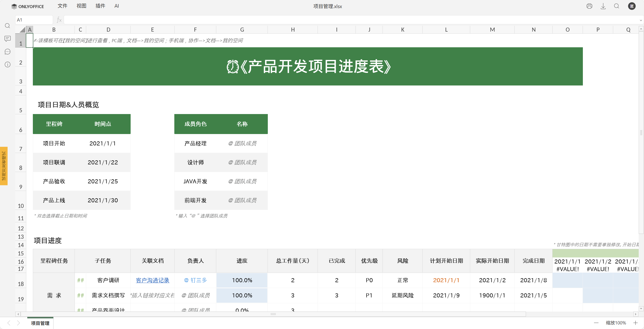
Task: Click the download file icon
Action: [x=603, y=6]
